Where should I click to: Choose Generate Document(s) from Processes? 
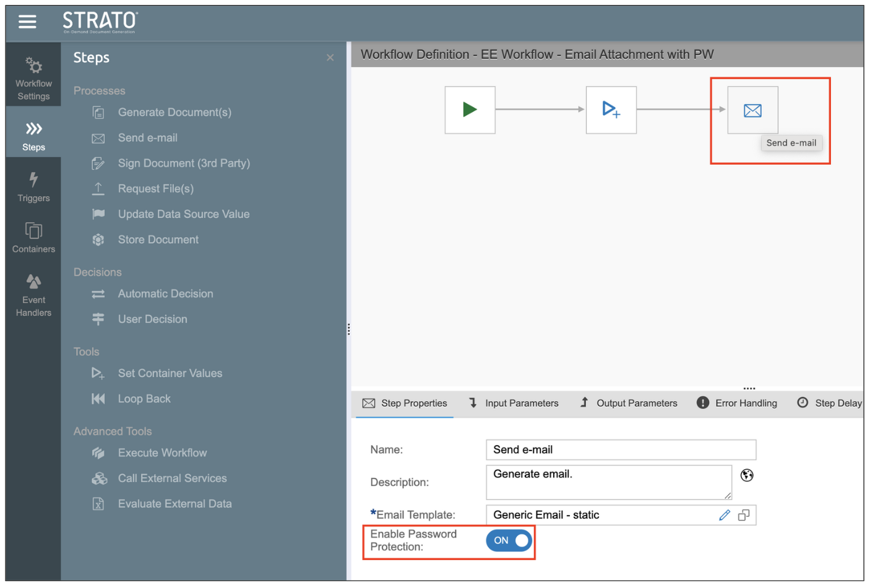click(x=174, y=112)
